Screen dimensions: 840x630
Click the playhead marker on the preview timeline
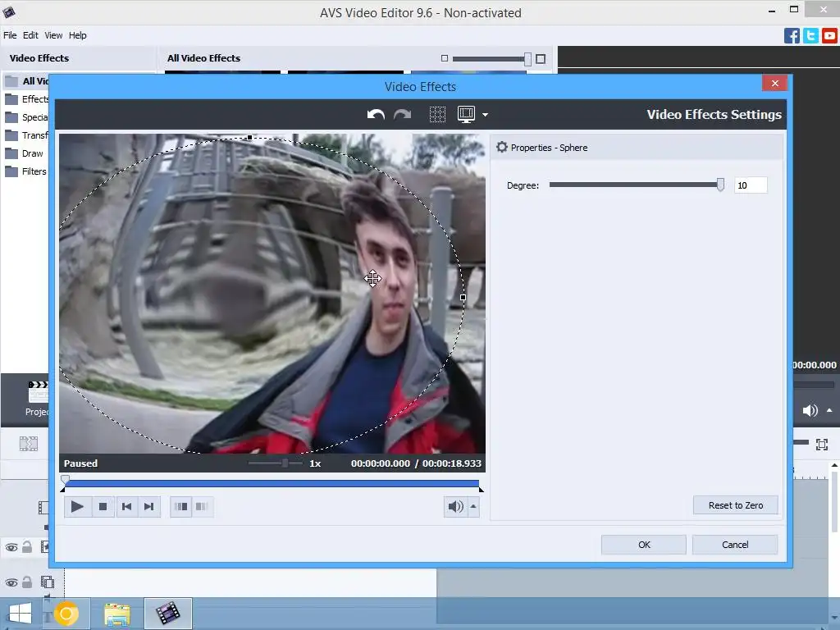[x=65, y=479]
